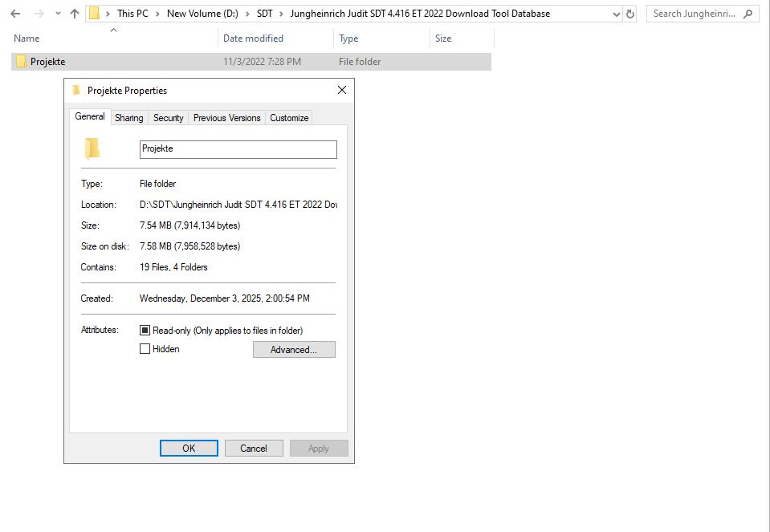The width and height of the screenshot is (770, 532).
Task: Click the Type value File folder in dialog
Action: [x=157, y=184]
